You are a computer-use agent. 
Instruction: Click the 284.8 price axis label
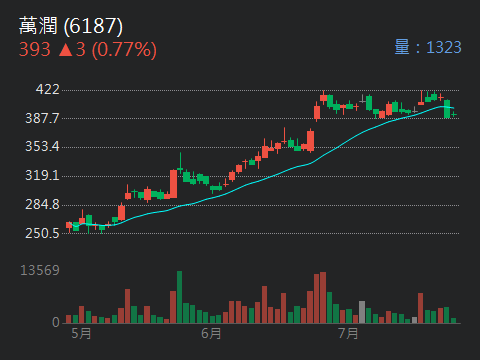[x=42, y=204]
